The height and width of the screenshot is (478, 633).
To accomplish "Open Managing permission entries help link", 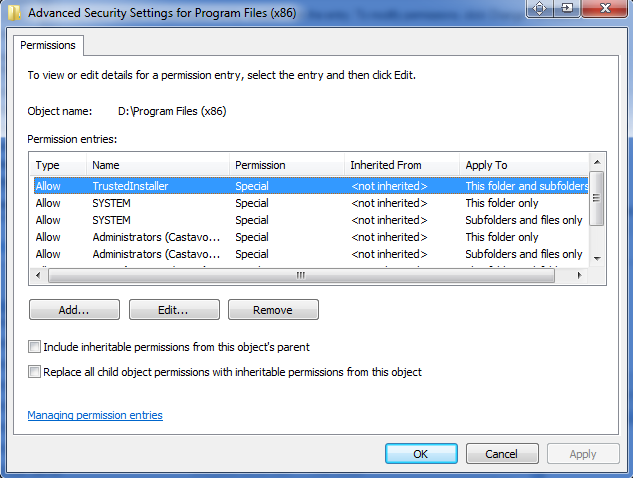I will point(95,415).
